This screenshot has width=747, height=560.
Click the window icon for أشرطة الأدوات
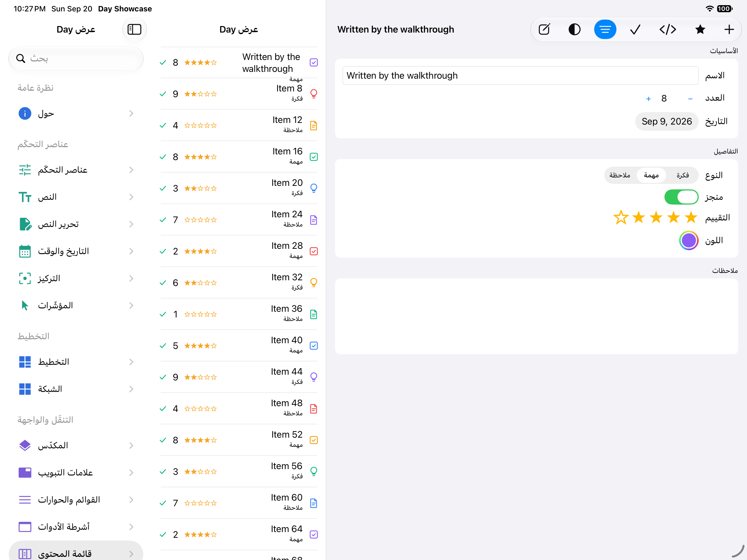click(25, 527)
